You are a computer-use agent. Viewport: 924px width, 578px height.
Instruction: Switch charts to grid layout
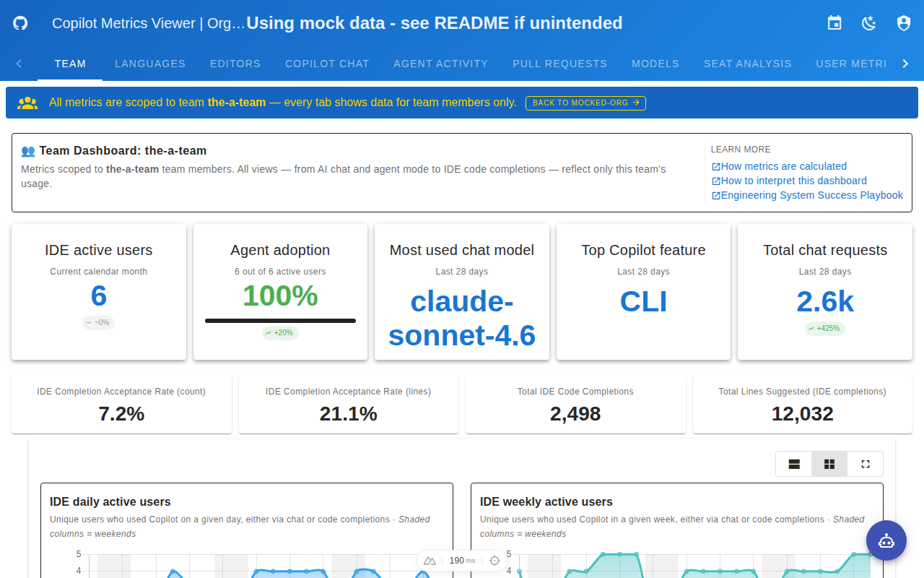click(829, 464)
